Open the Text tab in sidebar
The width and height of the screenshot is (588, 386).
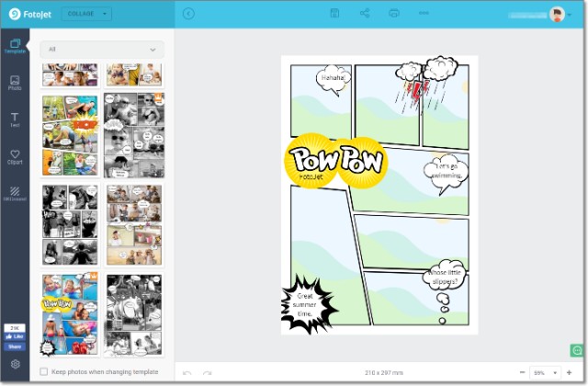(x=15, y=119)
